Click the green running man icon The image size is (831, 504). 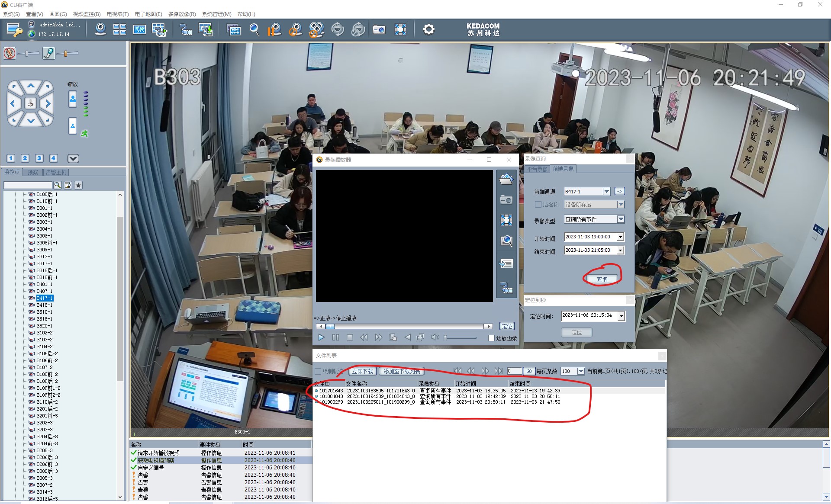[x=84, y=134]
